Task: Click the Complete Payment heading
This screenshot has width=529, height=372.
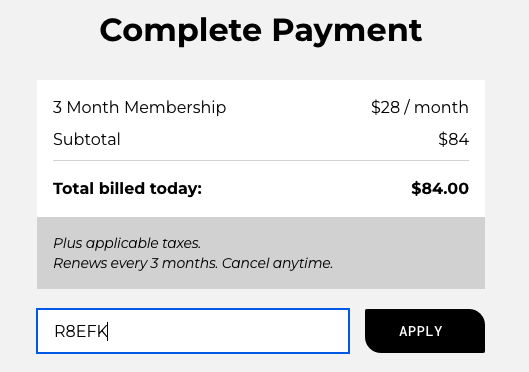Action: tap(261, 30)
